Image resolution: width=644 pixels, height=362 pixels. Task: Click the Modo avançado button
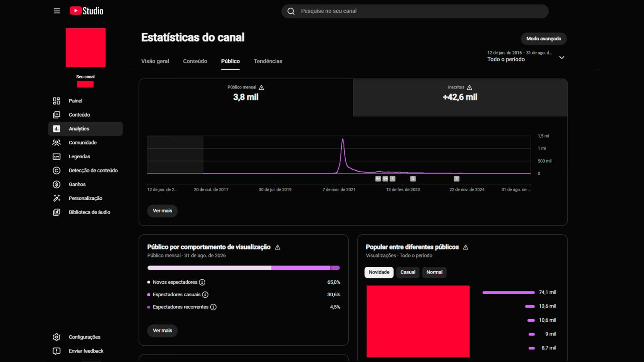click(544, 39)
